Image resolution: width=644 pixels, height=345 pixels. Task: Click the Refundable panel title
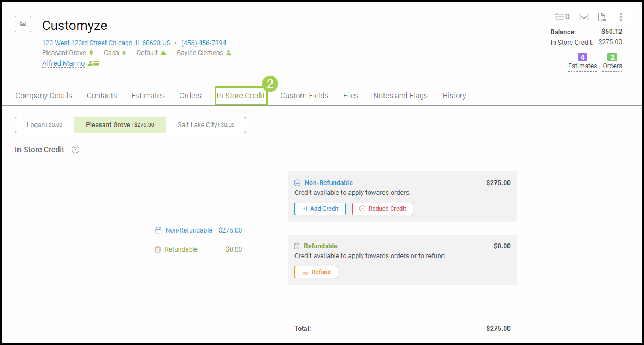(320, 246)
